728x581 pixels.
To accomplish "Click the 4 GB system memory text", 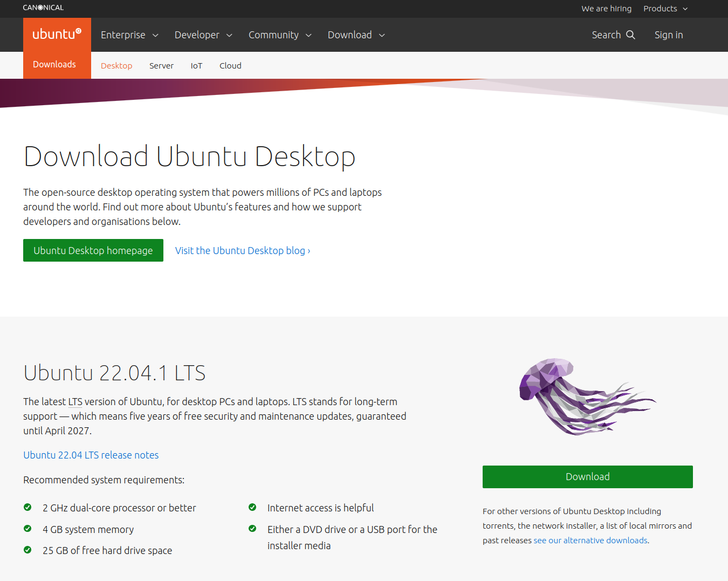I will [x=88, y=530].
